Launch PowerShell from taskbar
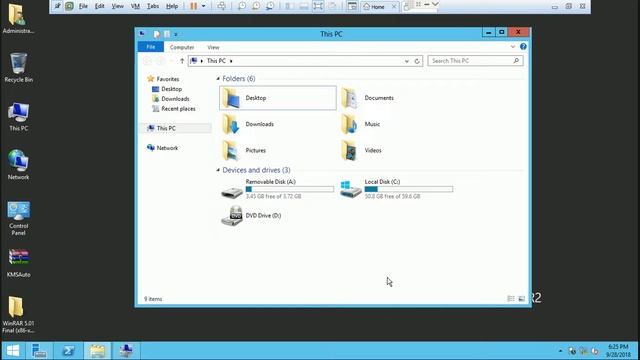The height and width of the screenshot is (360, 640). pyautogui.click(x=68, y=351)
